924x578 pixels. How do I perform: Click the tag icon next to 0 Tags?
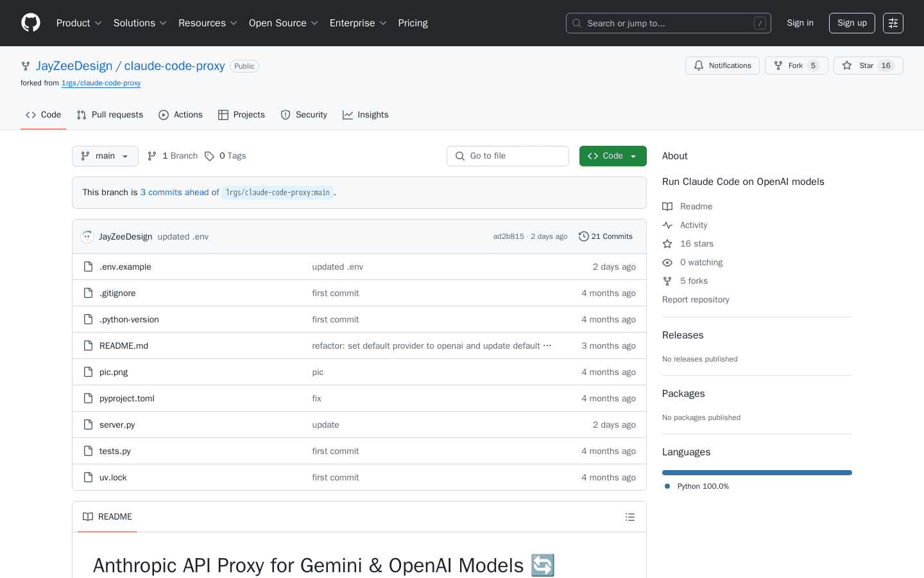(210, 155)
